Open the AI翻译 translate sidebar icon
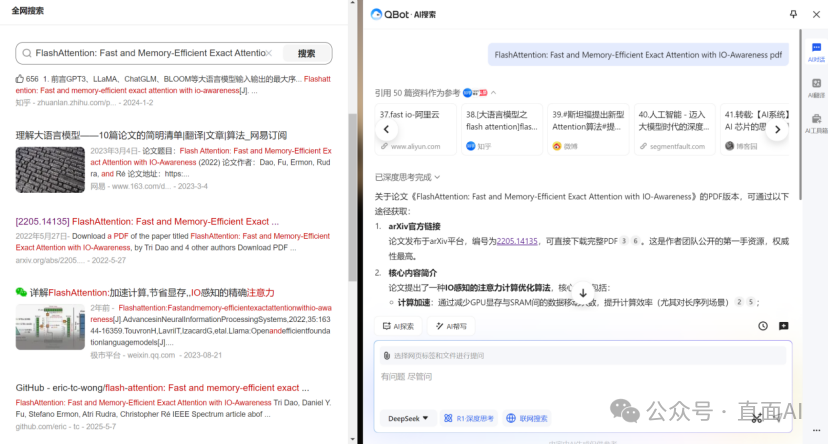Screen dimensions: 828x444 [x=816, y=88]
